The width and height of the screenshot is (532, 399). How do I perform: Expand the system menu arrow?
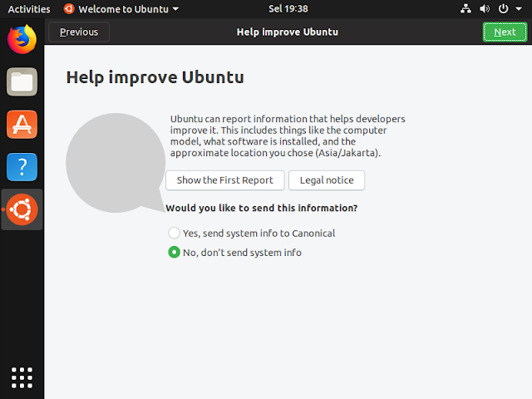coord(519,9)
